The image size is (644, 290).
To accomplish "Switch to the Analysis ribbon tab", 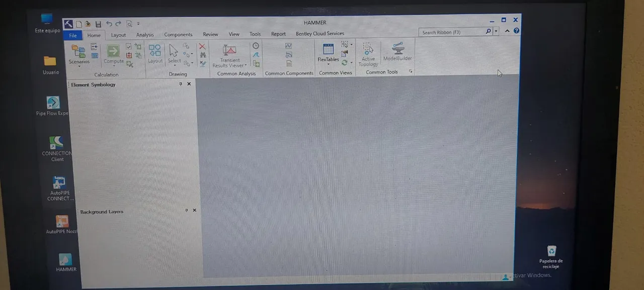I will pyautogui.click(x=145, y=35).
